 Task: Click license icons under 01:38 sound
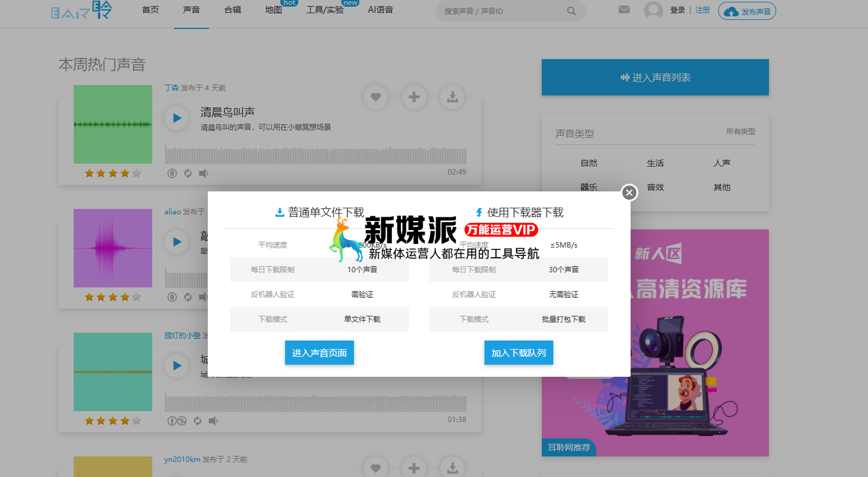click(x=177, y=421)
